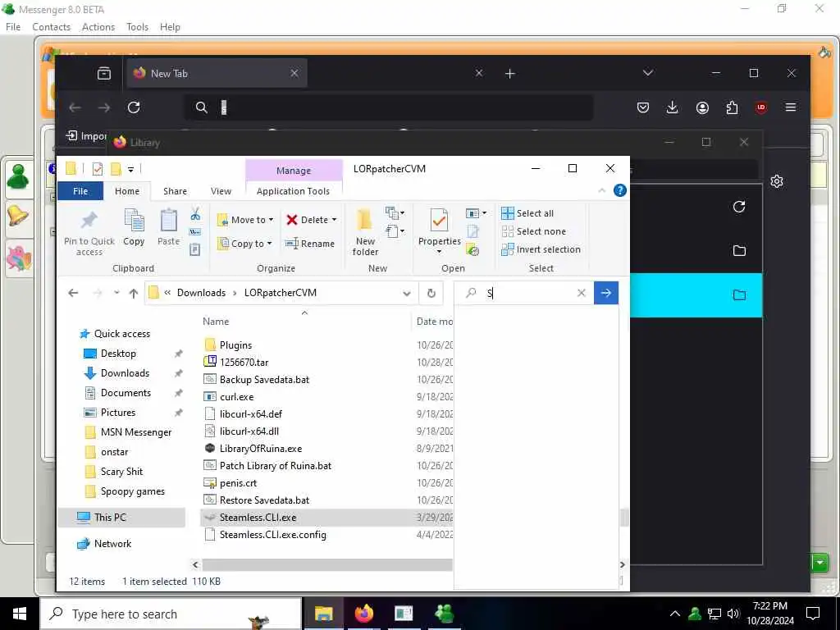Go back in Explorer navigation
This screenshot has height=630, width=840.
pyautogui.click(x=73, y=293)
